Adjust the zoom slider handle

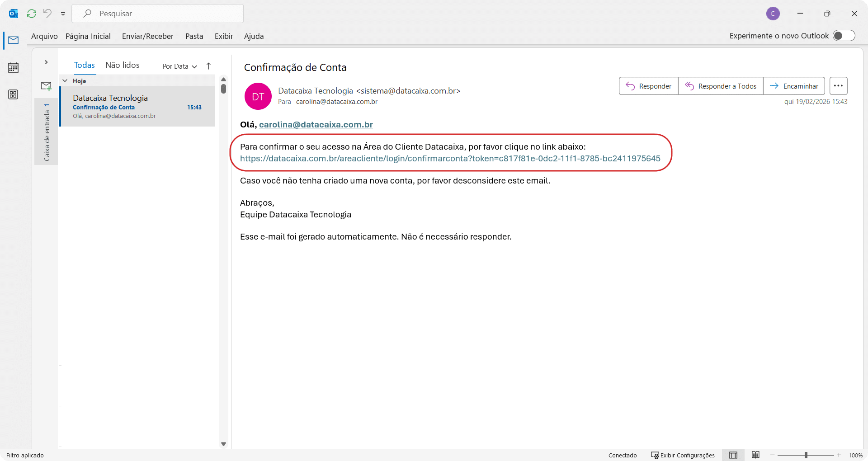806,455
